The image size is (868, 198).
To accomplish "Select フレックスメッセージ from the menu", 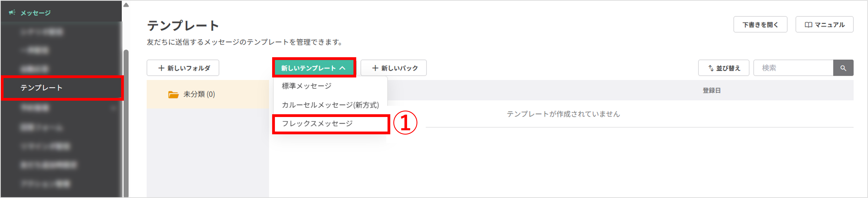I will click(317, 124).
